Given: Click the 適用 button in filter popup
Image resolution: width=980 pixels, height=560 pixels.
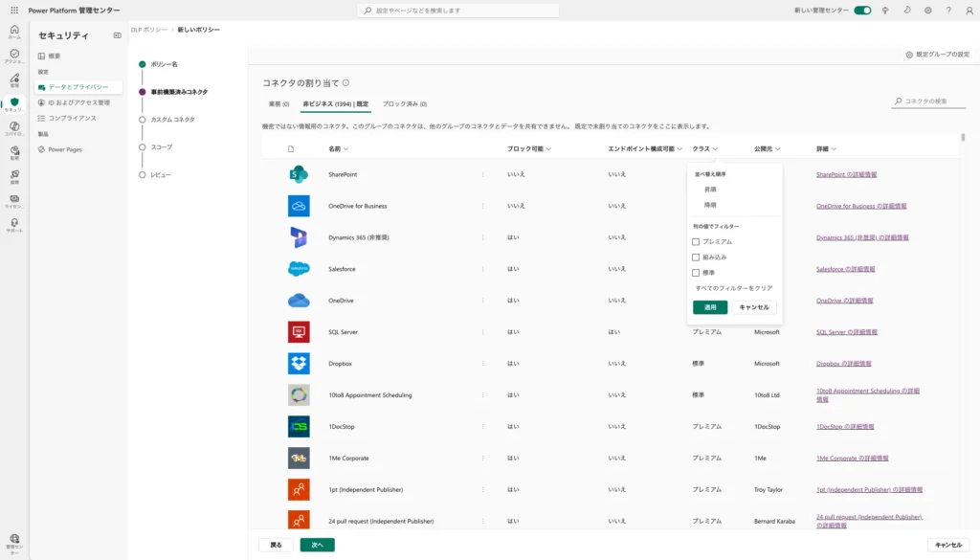Looking at the screenshot, I should (x=710, y=307).
